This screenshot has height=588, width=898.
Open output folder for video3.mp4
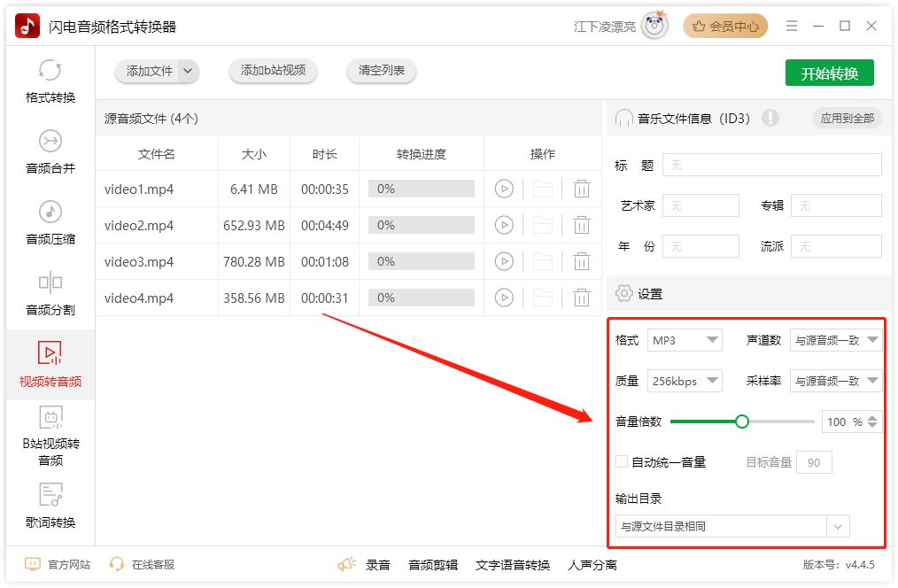pyautogui.click(x=542, y=261)
